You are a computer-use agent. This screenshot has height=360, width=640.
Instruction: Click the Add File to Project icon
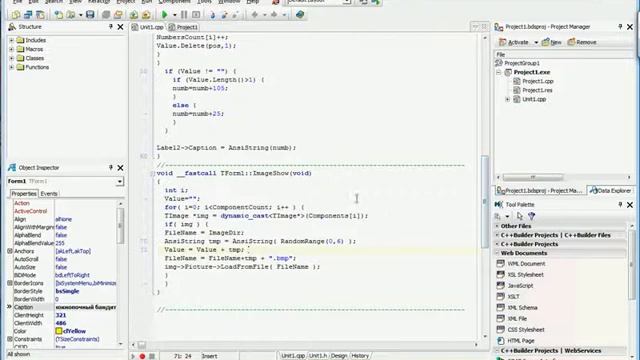coord(133,15)
